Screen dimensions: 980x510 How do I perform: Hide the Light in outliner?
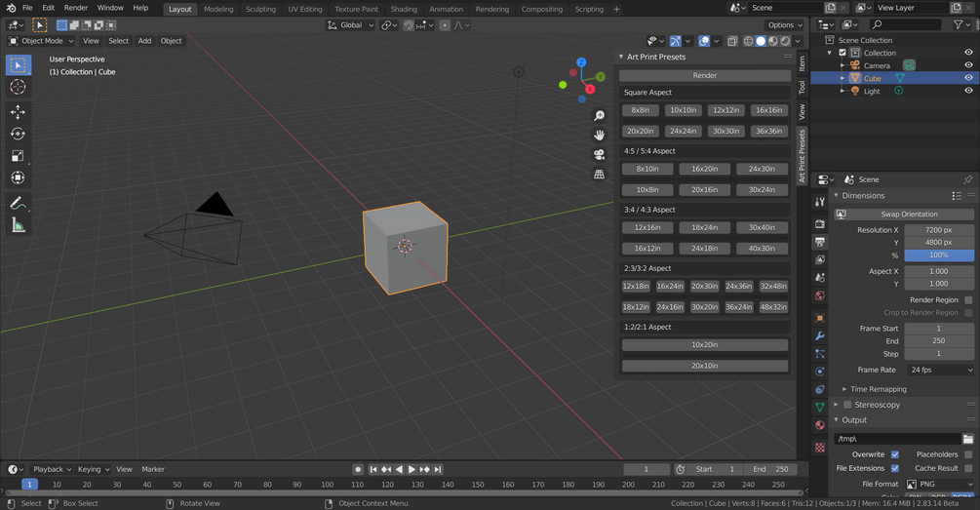point(968,91)
